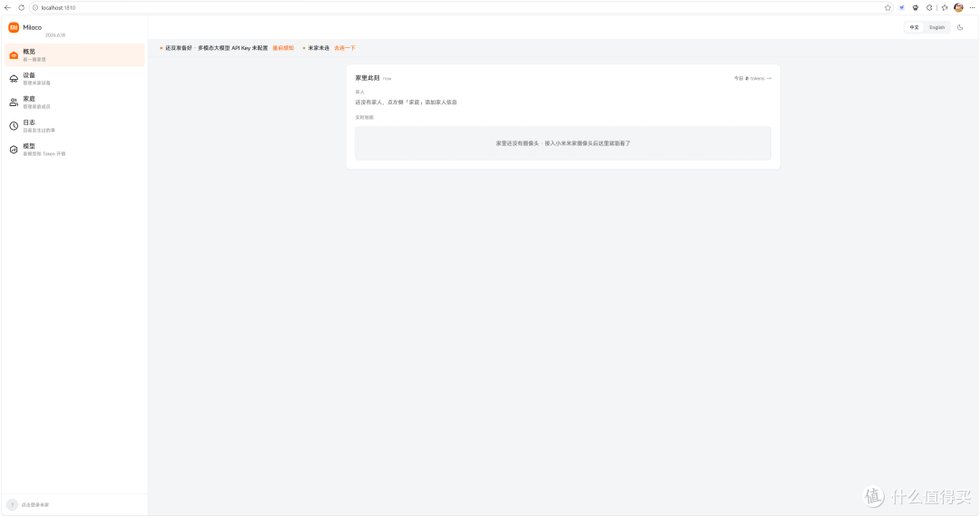Click 点击登录米家 to log in

(x=35, y=504)
